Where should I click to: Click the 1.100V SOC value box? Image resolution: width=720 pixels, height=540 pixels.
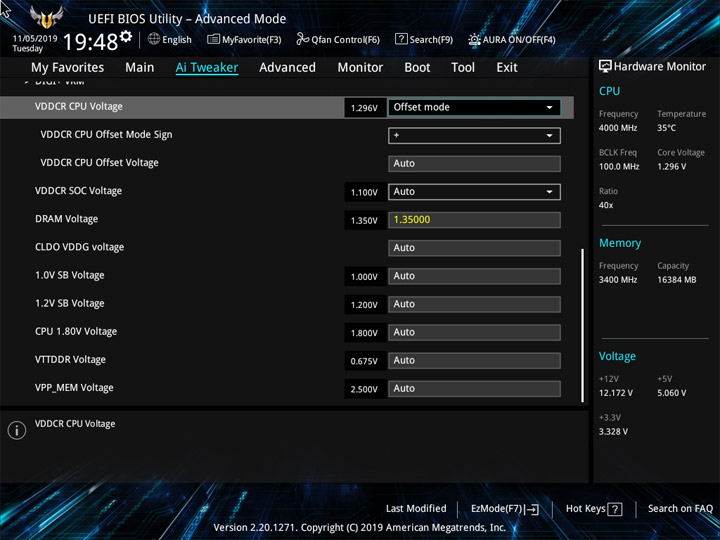(x=365, y=192)
